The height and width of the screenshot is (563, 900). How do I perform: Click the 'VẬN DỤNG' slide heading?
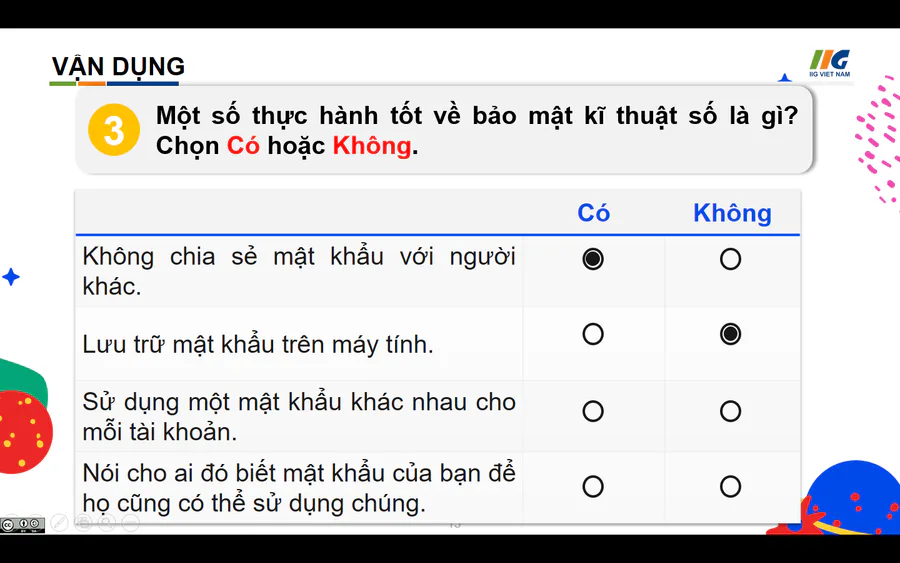pyautogui.click(x=118, y=67)
